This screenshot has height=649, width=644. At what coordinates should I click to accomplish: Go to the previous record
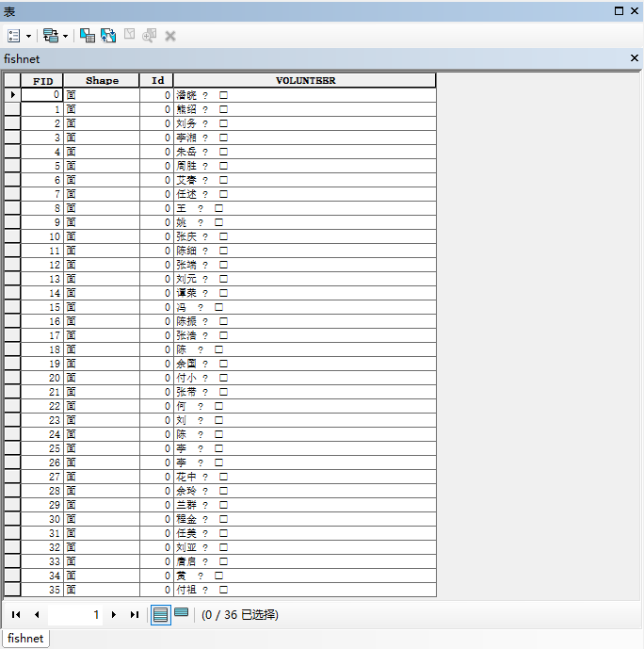point(37,615)
